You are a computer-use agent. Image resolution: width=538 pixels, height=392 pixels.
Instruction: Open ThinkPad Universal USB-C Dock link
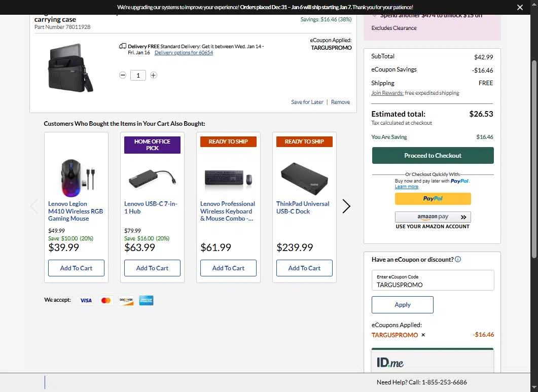(x=303, y=207)
